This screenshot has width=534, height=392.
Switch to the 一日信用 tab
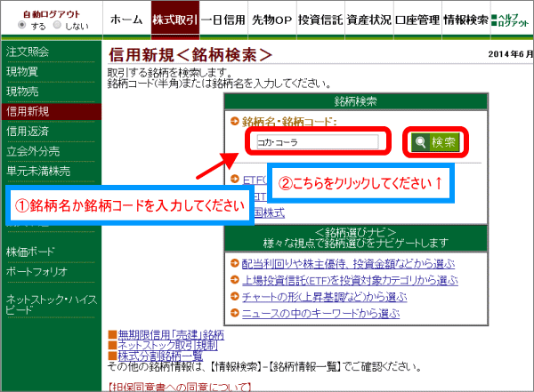tap(223, 20)
